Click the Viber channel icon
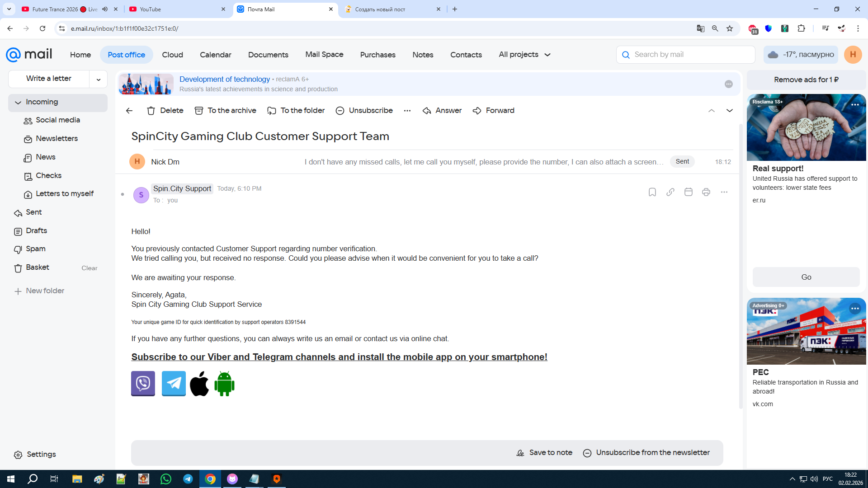The image size is (868, 488). pyautogui.click(x=143, y=384)
